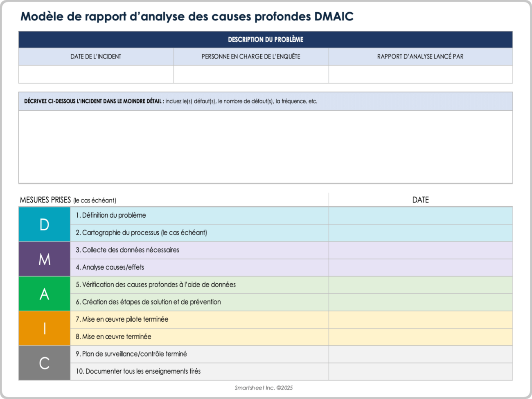Click the DESCRIPTION DU PROBLÈME header bar
Viewport: 532px width, 399px height.
pyautogui.click(x=265, y=40)
